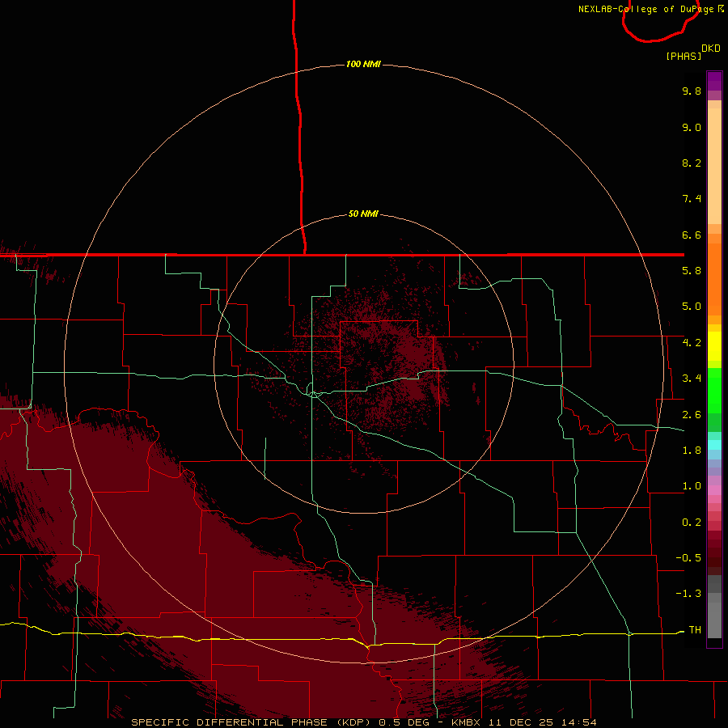Click the -1.3 scale value

click(688, 594)
